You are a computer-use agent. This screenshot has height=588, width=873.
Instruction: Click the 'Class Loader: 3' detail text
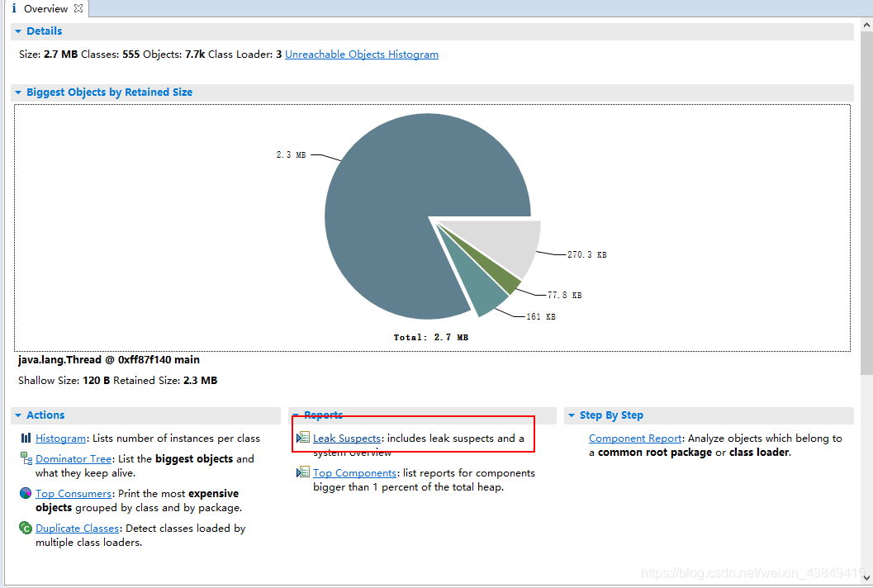coord(245,54)
